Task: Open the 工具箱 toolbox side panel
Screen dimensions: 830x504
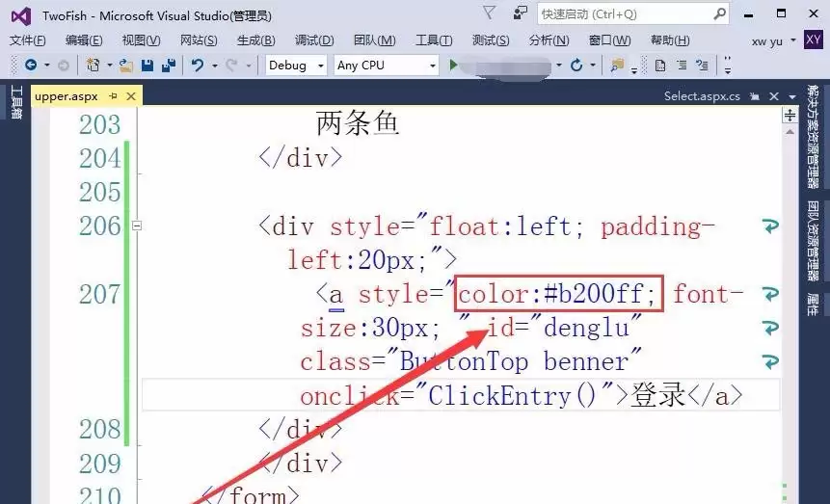Action: click(16, 102)
